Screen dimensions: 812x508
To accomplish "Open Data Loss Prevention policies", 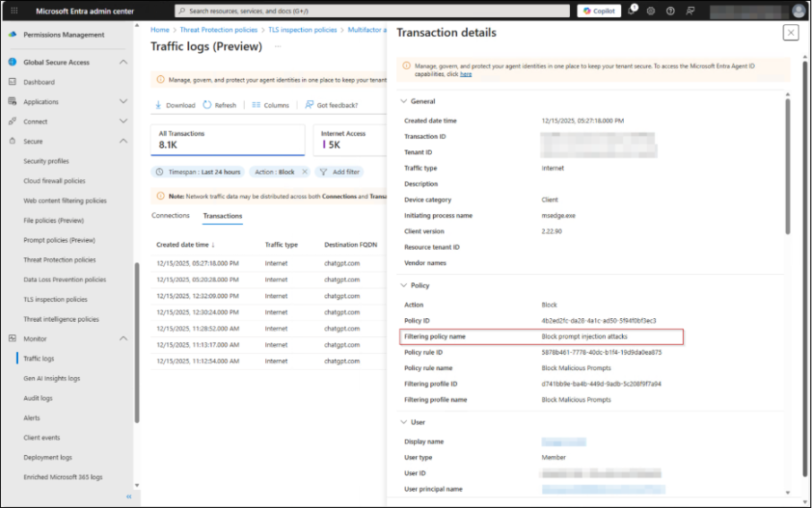I will [x=65, y=280].
